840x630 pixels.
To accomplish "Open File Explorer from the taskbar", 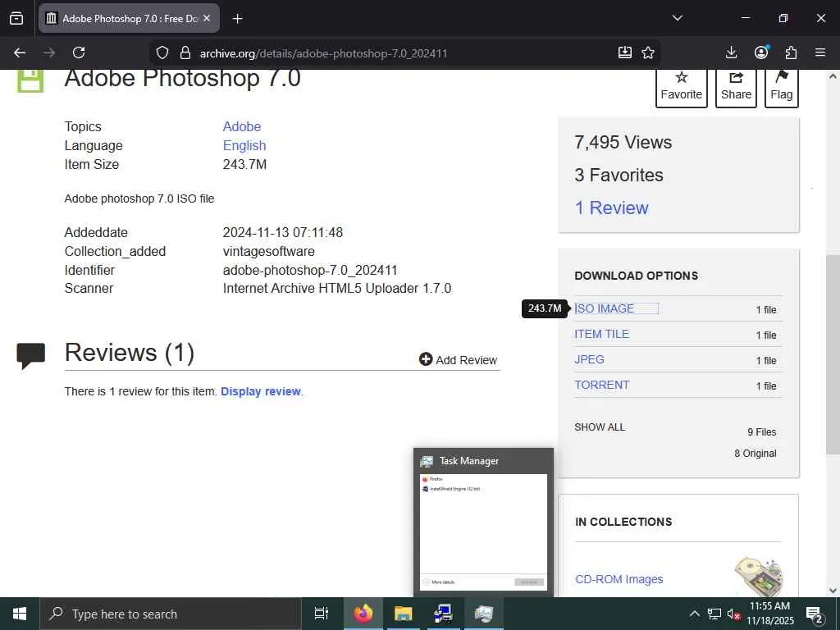I will [404, 614].
